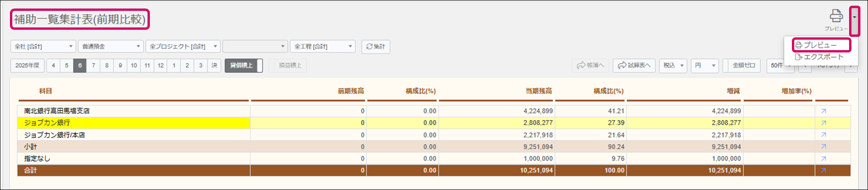Open drill-down arrow for 指定なし row
868x190 pixels.
point(823,159)
